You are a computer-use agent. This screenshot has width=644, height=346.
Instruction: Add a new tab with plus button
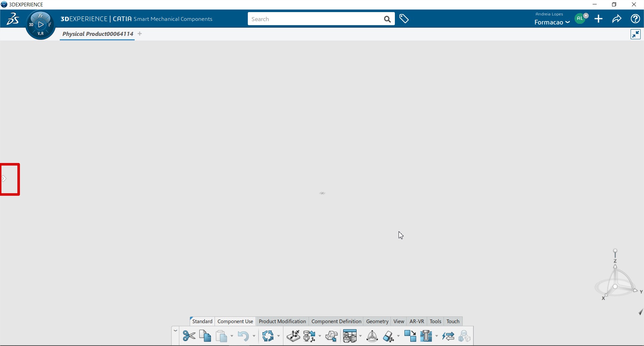[140, 34]
